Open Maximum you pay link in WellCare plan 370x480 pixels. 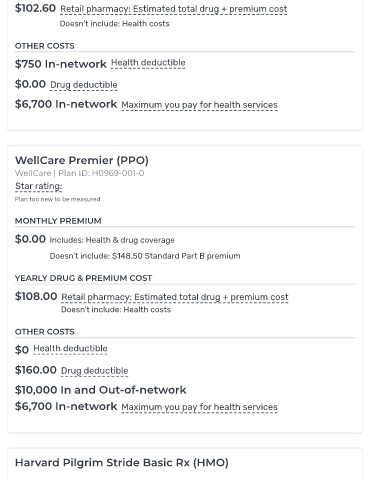click(199, 407)
